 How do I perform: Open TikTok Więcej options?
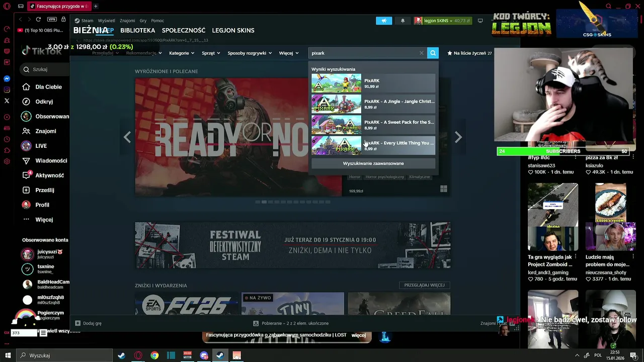[x=38, y=220]
